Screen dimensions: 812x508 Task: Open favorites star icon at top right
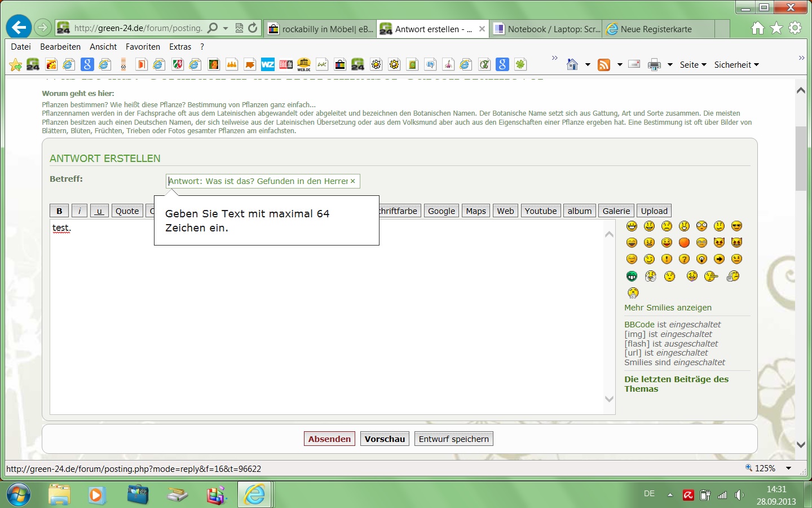click(776, 28)
